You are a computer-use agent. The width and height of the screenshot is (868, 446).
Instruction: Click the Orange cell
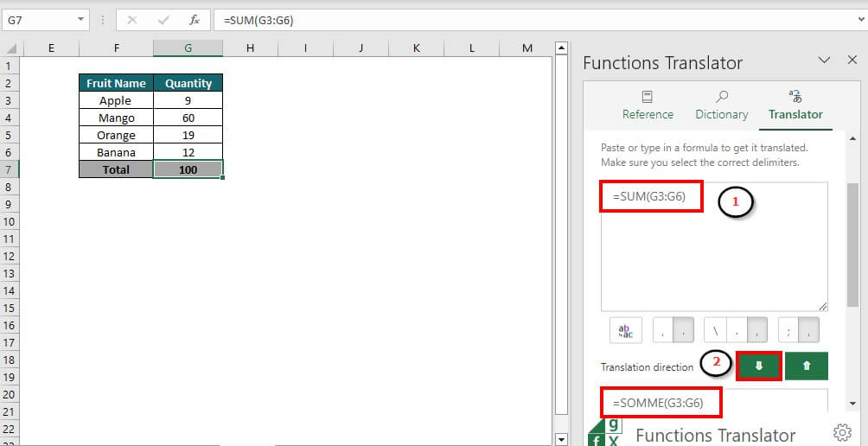click(x=116, y=135)
